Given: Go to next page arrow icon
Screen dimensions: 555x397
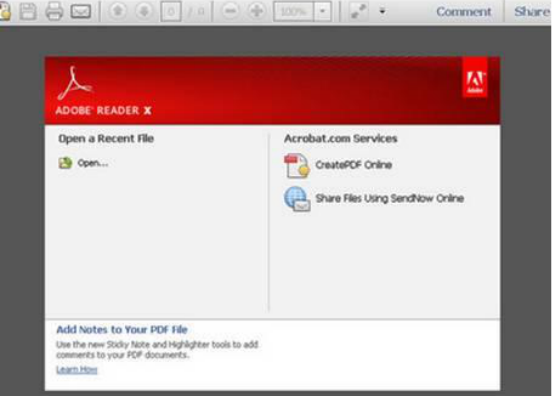Looking at the screenshot, I should click(x=144, y=11).
